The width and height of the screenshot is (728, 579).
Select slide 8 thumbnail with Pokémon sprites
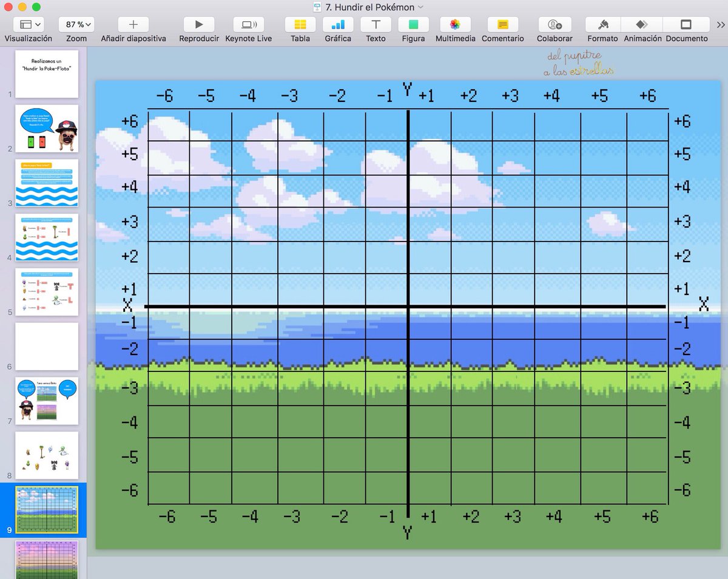(x=47, y=455)
